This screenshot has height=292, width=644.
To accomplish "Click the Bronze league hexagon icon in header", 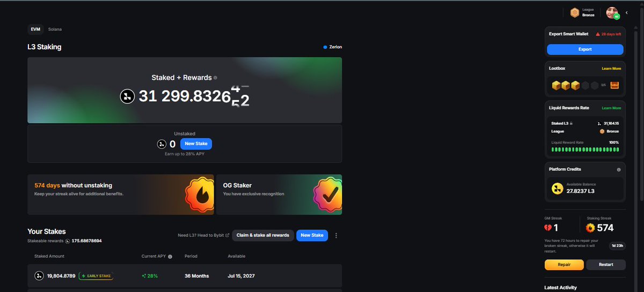I will [x=574, y=12].
